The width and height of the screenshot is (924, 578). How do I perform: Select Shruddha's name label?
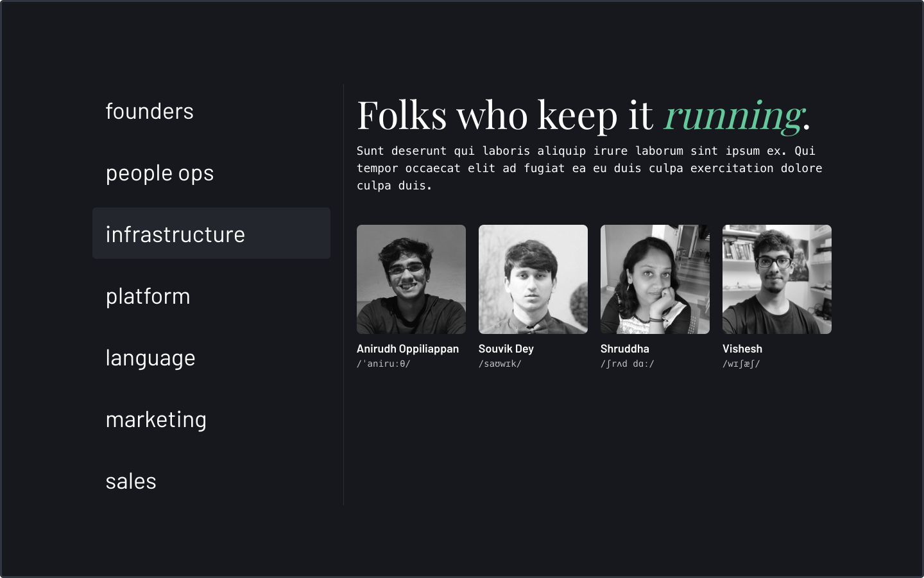pos(624,349)
